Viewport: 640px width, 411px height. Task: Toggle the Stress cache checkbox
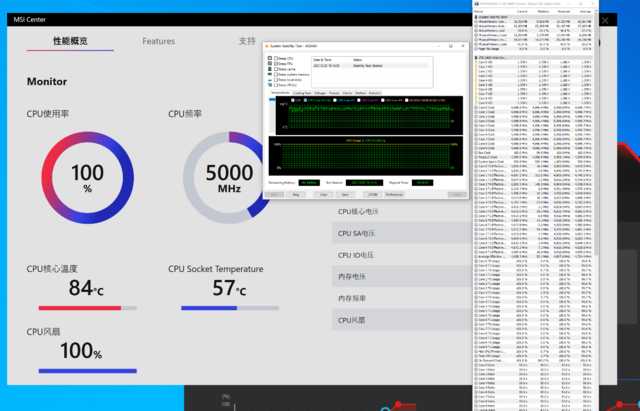tap(276, 69)
